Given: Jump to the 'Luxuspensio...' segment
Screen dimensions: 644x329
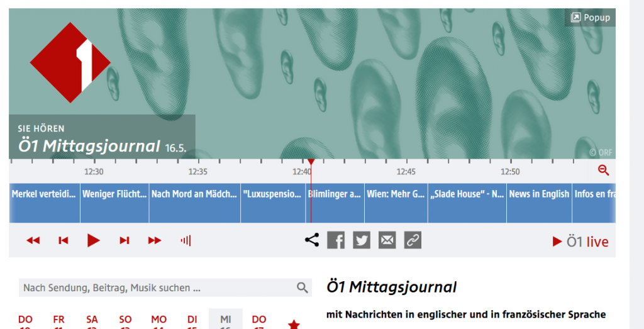Looking at the screenshot, I should point(273,203).
